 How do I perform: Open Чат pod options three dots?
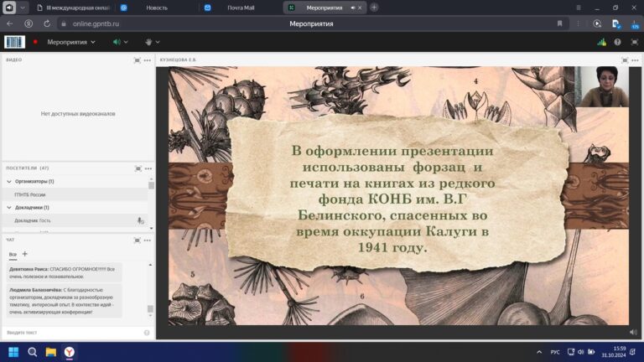point(148,239)
